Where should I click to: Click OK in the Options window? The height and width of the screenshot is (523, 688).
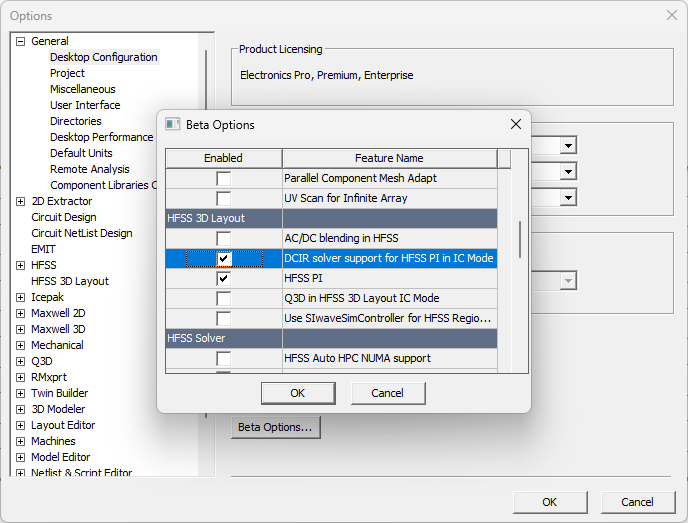tap(550, 502)
